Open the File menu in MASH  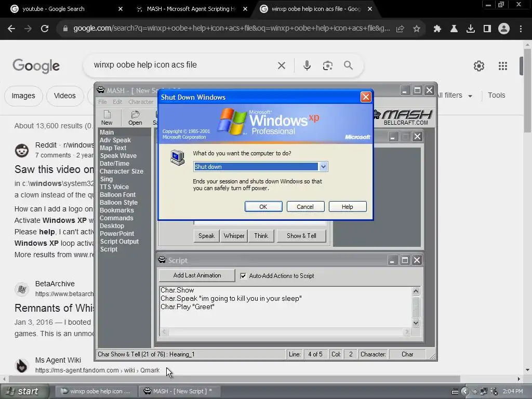tap(102, 102)
